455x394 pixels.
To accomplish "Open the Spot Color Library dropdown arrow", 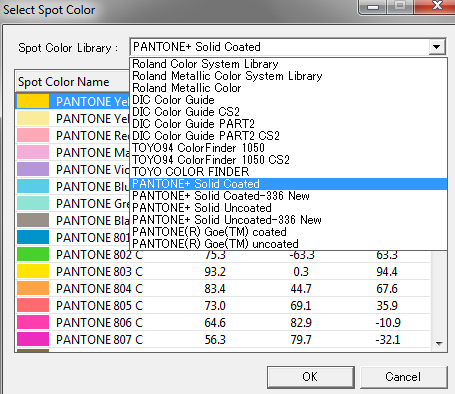I will tap(437, 47).
